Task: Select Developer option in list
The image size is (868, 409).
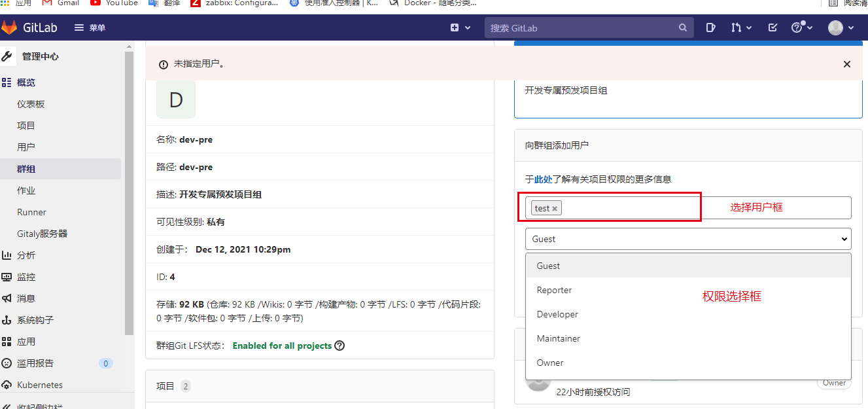Action: 688,314
